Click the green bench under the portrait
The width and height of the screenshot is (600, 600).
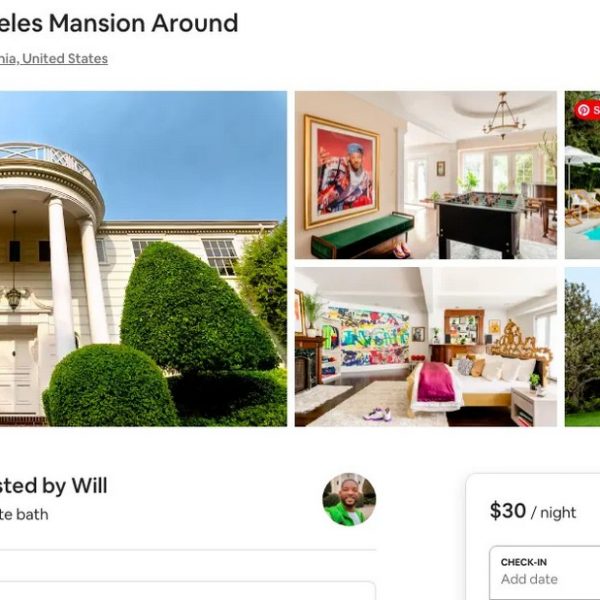pos(362,235)
